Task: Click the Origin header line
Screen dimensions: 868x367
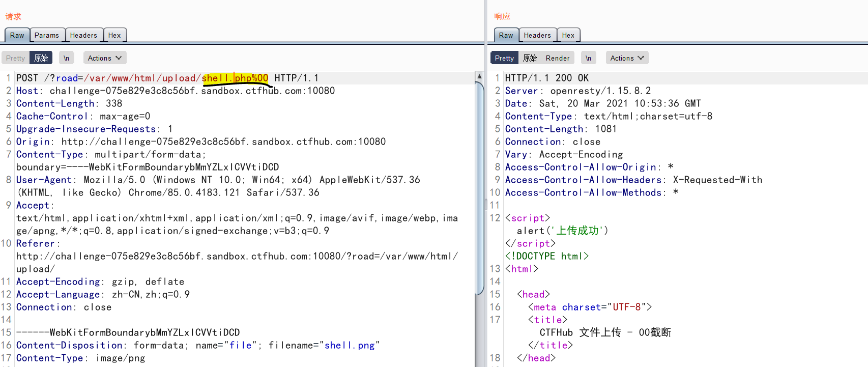Action: click(201, 142)
